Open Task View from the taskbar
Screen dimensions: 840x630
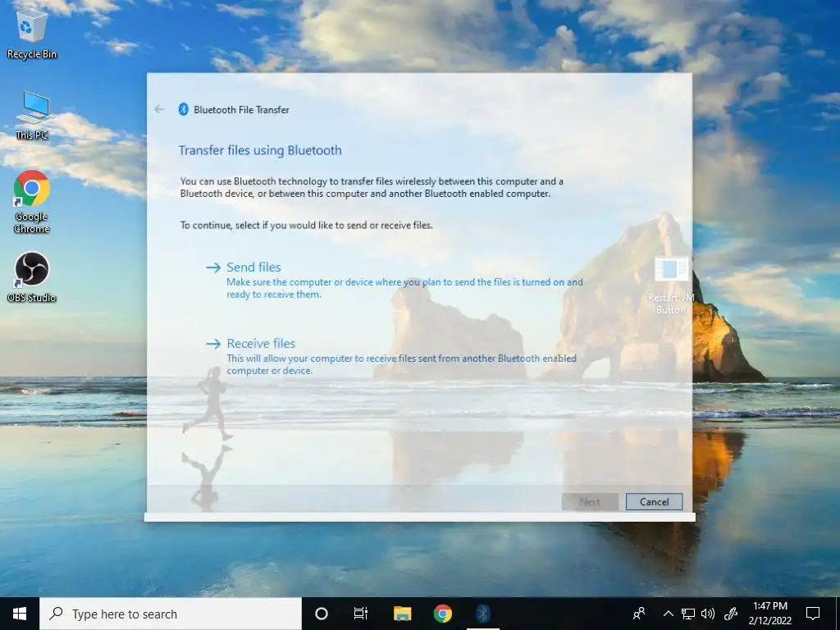361,614
